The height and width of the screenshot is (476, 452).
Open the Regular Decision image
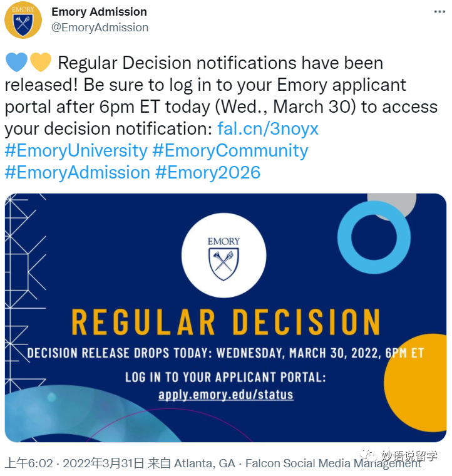coord(225,318)
